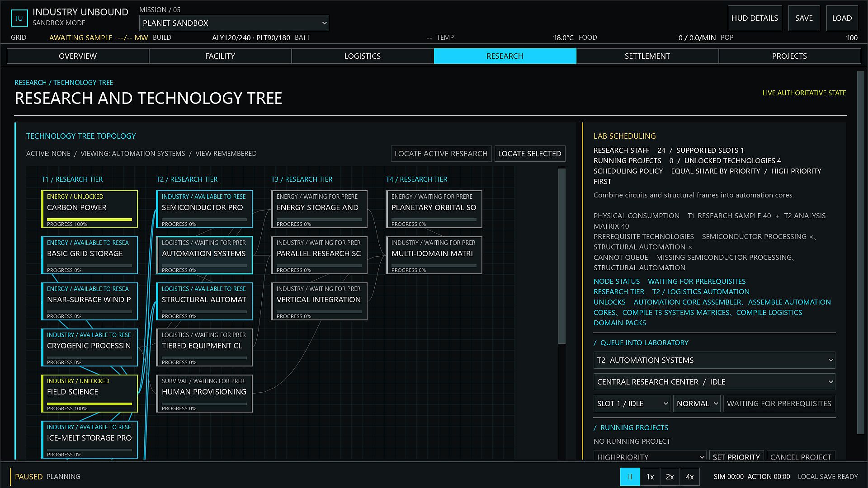Select the Basic Grid Storage node
This screenshot has height=488, width=868.
pyautogui.click(x=90, y=255)
